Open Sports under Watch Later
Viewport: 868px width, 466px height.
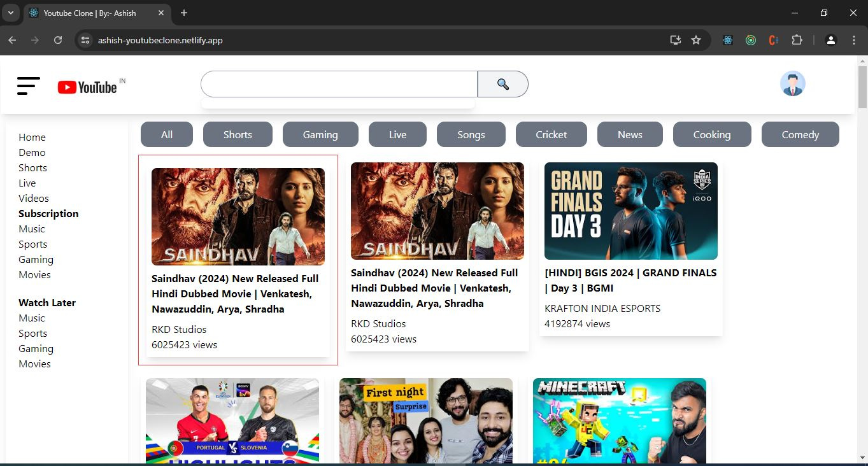click(x=32, y=333)
